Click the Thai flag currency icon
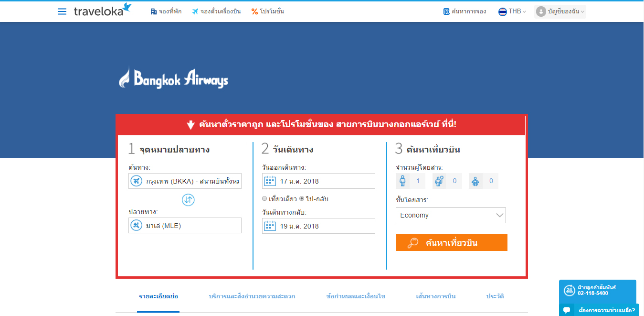 point(503,11)
